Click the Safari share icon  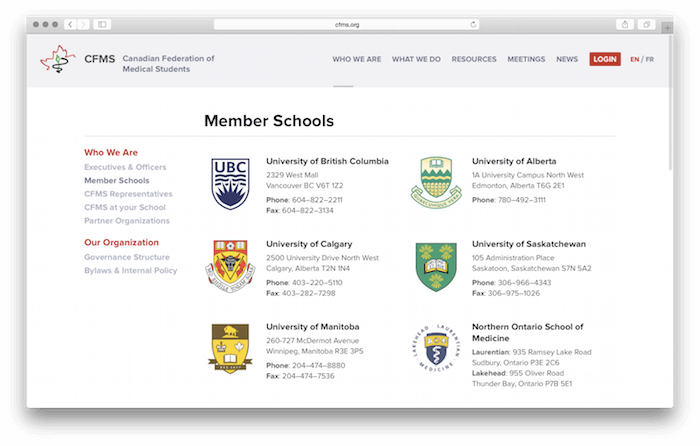(625, 24)
